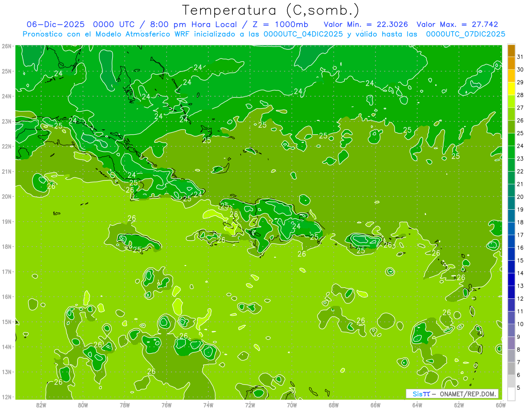The height and width of the screenshot is (411, 532).
Task: Click the '15' value on the color bar
Action: [x=520, y=260]
